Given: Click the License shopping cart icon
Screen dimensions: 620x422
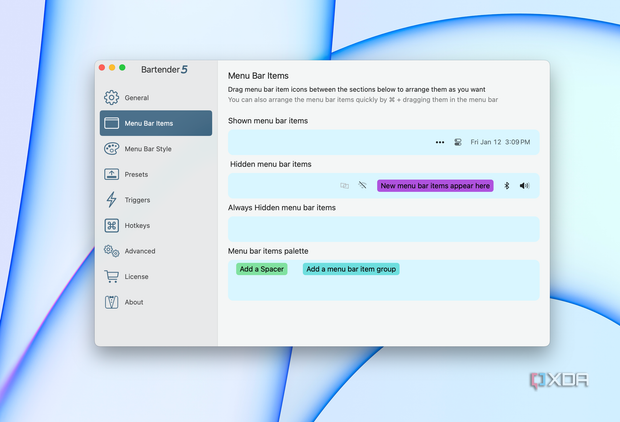Looking at the screenshot, I should [x=112, y=276].
